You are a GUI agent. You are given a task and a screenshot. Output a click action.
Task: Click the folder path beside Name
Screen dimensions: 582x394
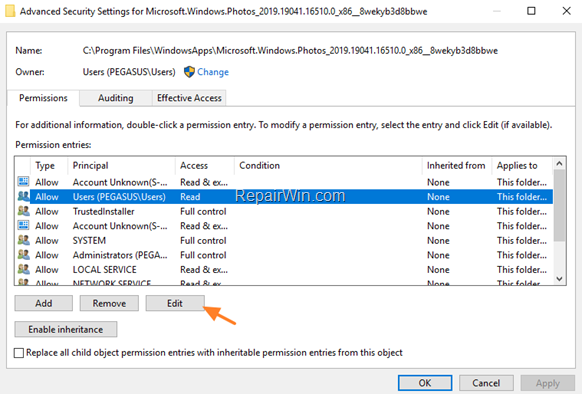click(290, 51)
